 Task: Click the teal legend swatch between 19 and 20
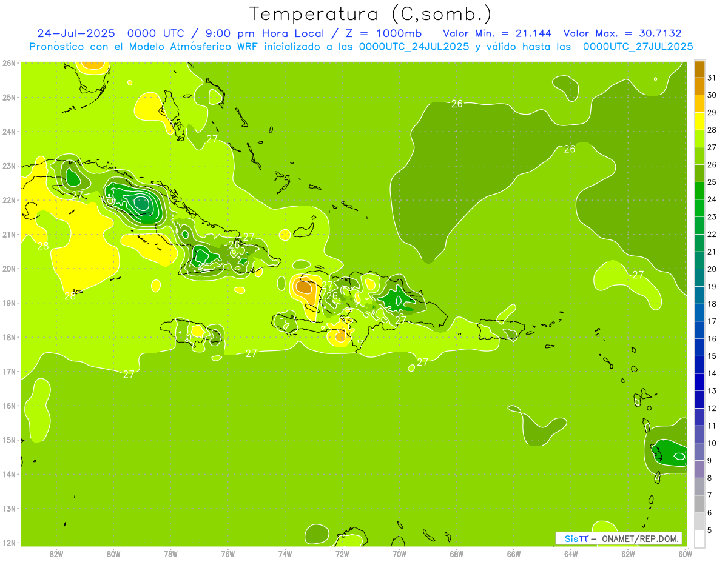[x=699, y=278]
